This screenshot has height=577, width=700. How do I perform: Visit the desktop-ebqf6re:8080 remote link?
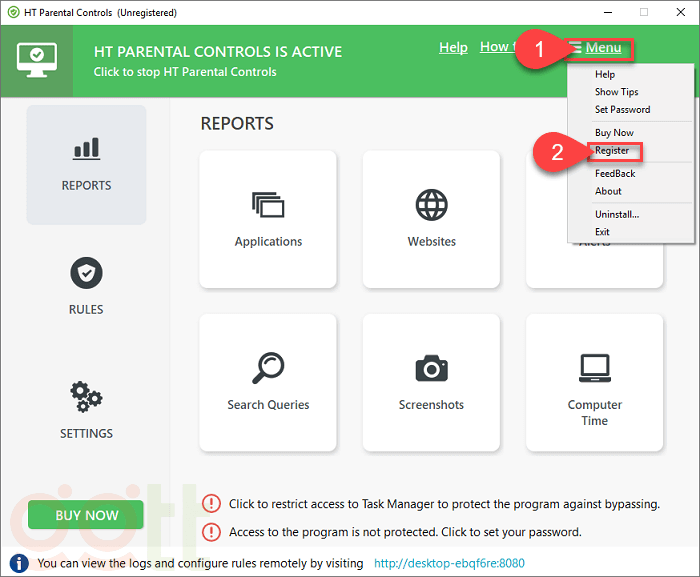coord(449,563)
